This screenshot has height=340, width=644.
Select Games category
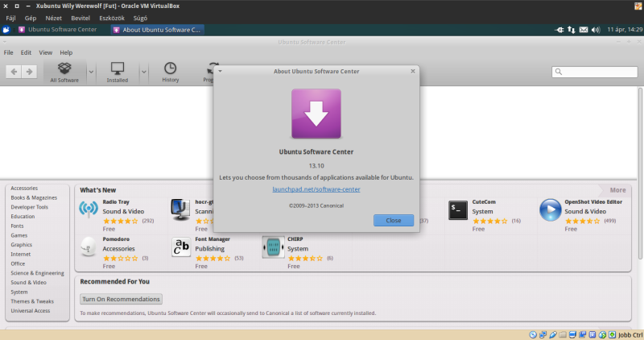point(19,235)
